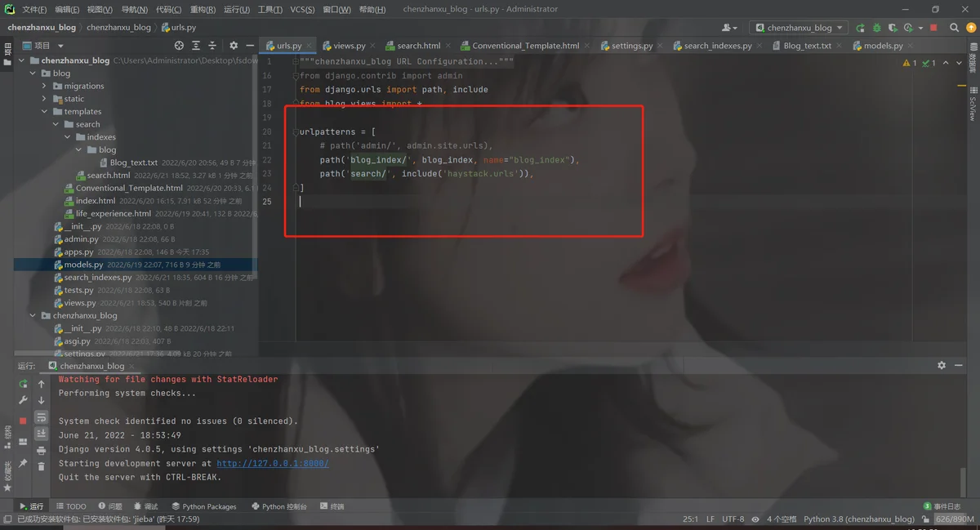
Task: Run with coverage from the top toolbar
Action: 893,28
